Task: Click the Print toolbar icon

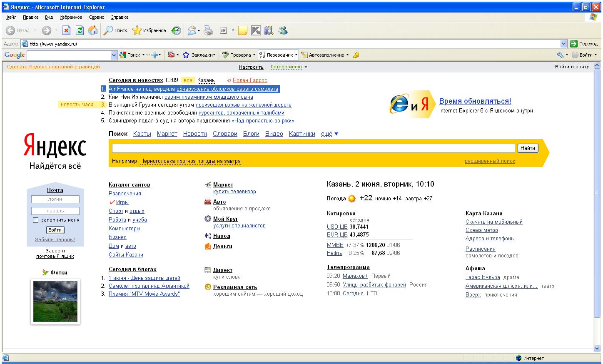Action: click(208, 30)
